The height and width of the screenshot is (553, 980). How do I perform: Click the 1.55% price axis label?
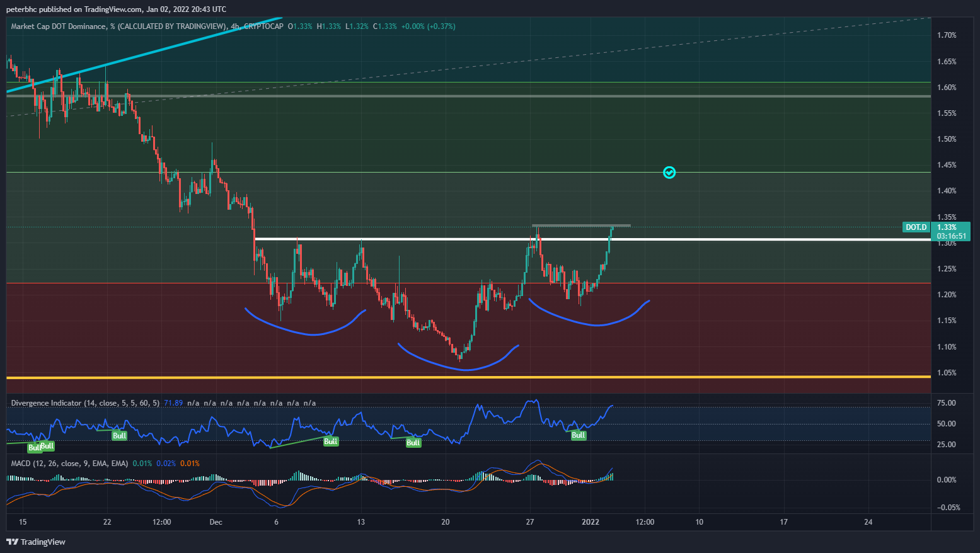[947, 113]
